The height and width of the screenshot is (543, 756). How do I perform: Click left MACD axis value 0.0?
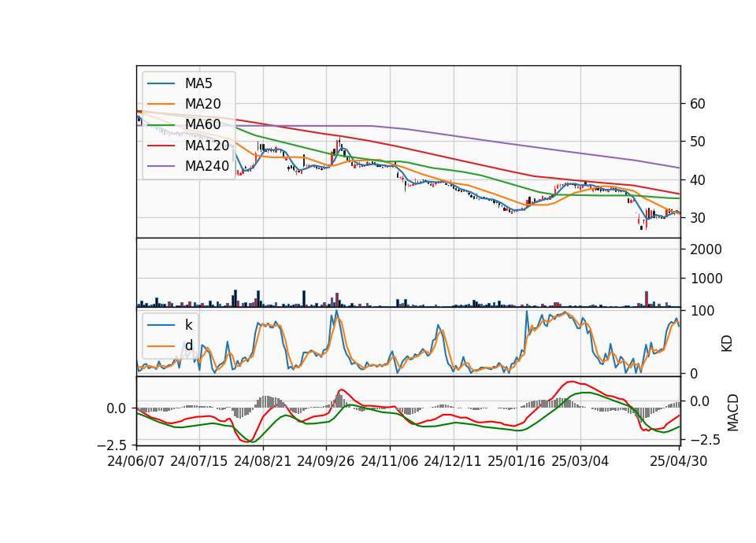click(x=117, y=408)
